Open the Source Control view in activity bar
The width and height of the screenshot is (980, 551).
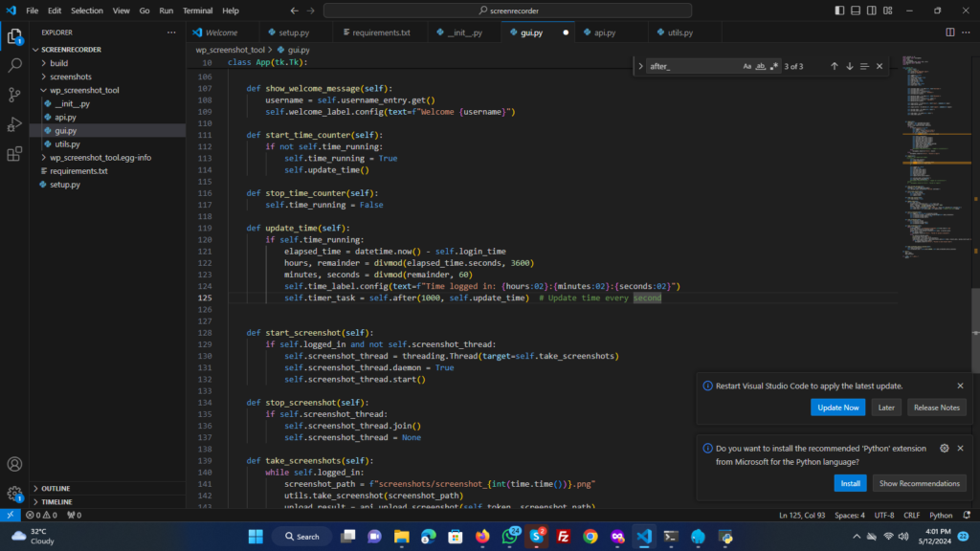[15, 95]
